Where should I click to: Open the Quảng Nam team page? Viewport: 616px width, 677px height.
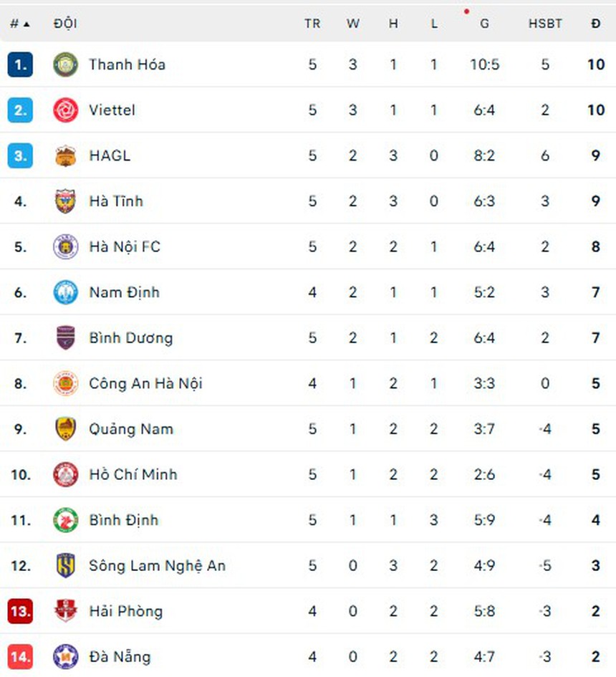tap(131, 429)
